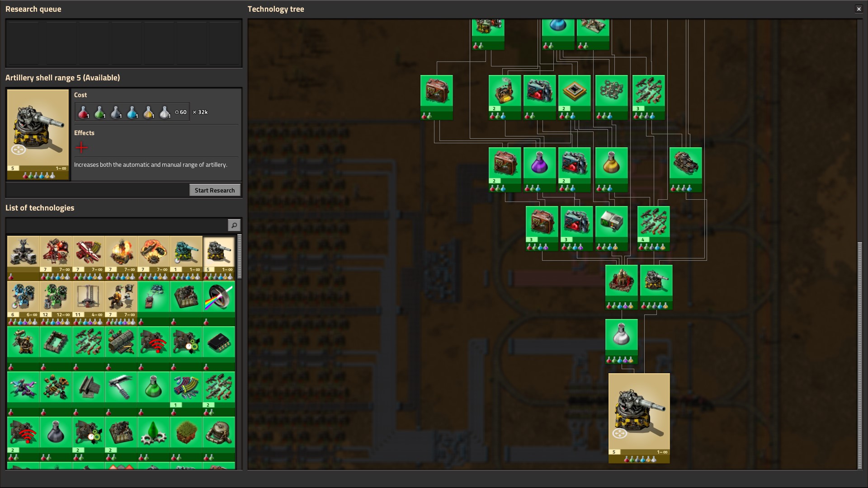This screenshot has height=488, width=868.
Task: Click the technology search magnifier button
Action: tap(234, 225)
